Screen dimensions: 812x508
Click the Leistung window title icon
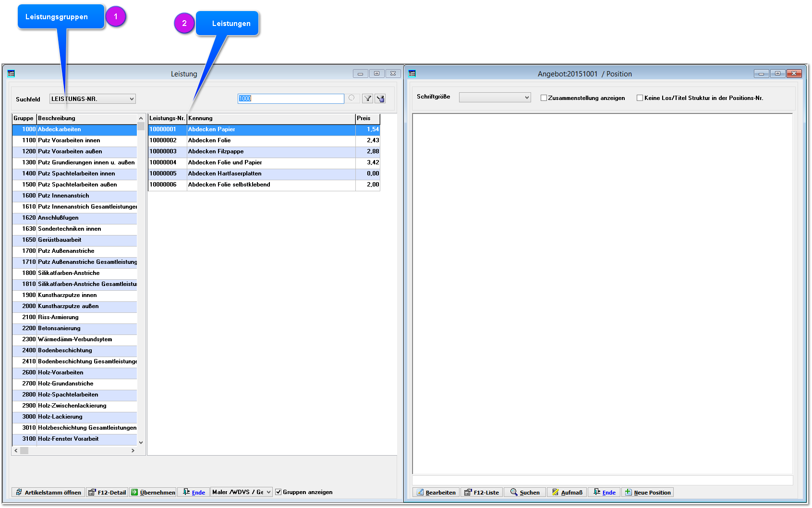click(x=11, y=74)
